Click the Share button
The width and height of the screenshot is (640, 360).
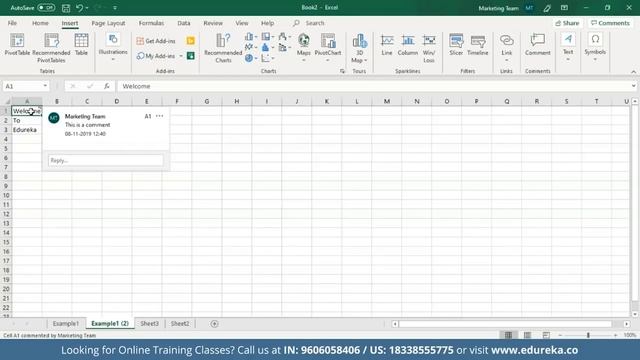[x=567, y=23]
